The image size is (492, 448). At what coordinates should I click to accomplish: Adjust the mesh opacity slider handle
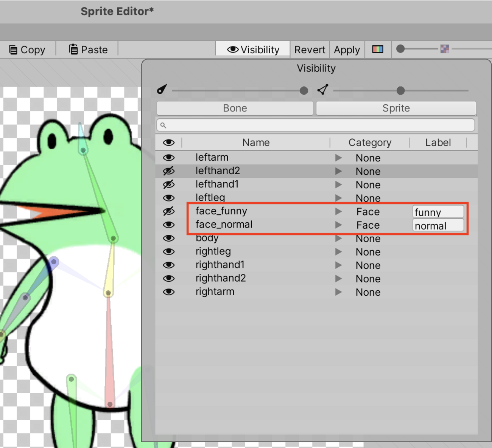tap(400, 91)
